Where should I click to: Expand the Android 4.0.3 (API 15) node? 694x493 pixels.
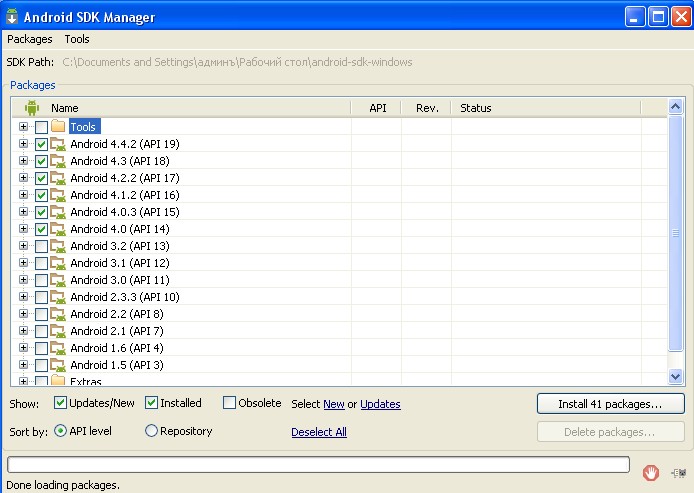(x=23, y=212)
